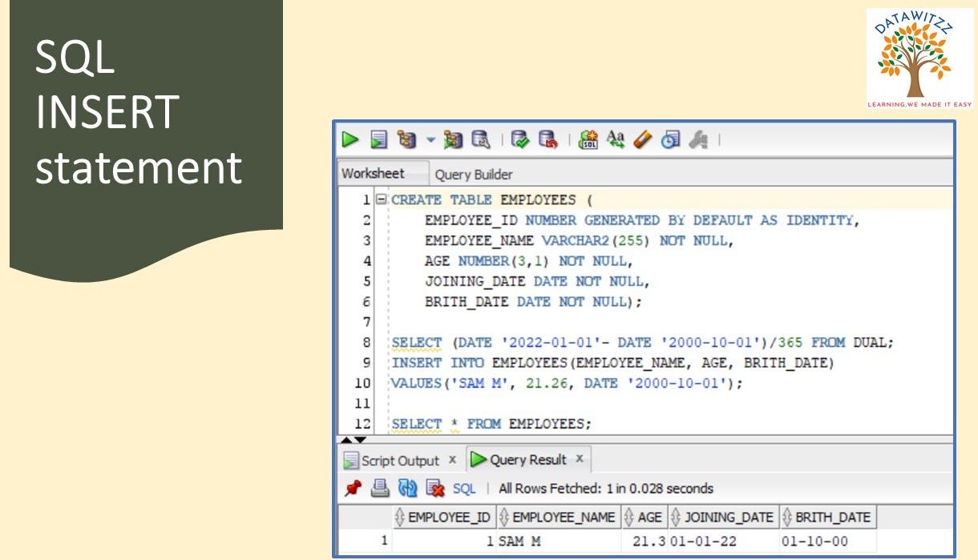
Task: Open the Autotrace dropdown arrow on the toolbar
Action: tap(430, 139)
